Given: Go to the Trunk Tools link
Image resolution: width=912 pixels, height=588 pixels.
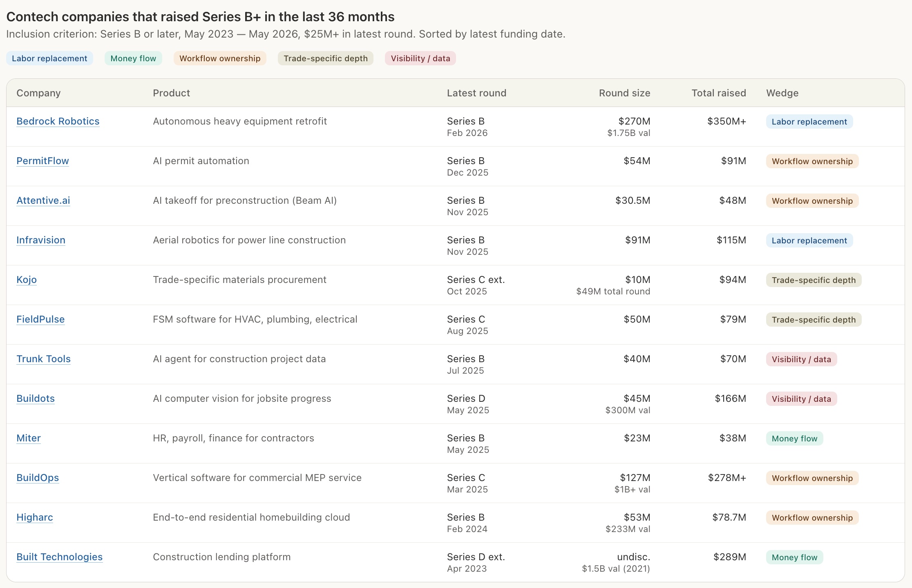Looking at the screenshot, I should pos(43,359).
